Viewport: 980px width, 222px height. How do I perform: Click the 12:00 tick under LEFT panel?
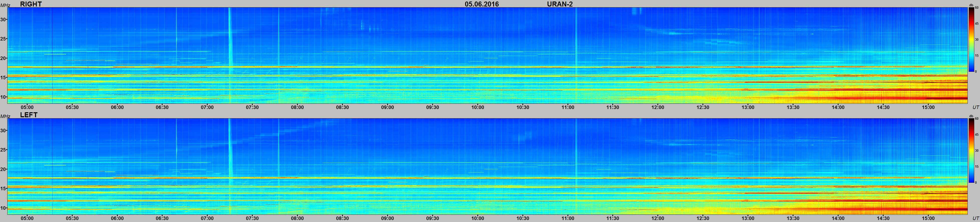click(x=658, y=218)
